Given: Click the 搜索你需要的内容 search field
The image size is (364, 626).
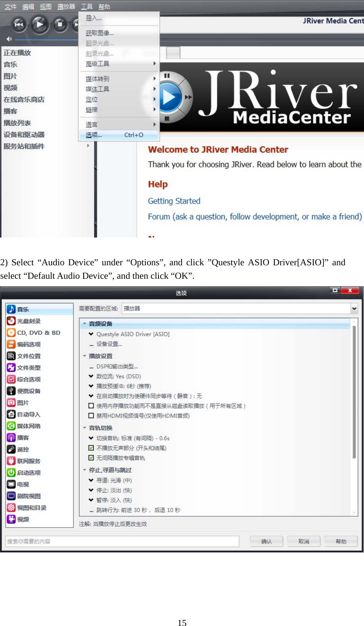Looking at the screenshot, I should coord(122,541).
